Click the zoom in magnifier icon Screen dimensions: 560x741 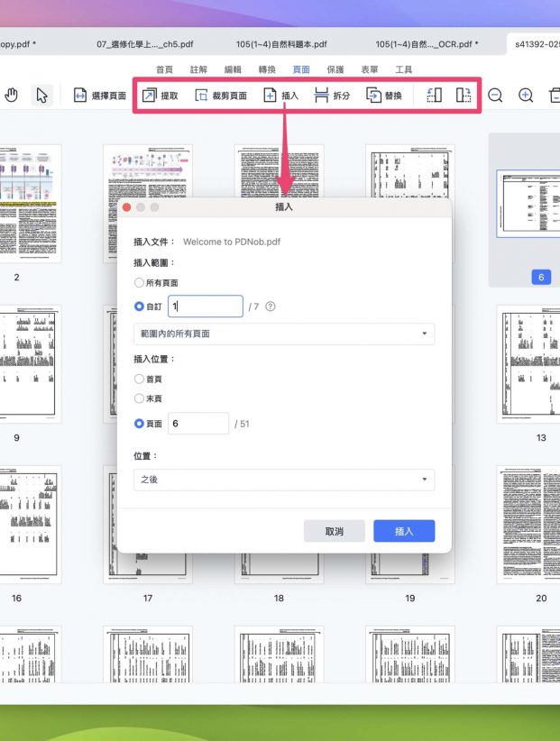526,96
